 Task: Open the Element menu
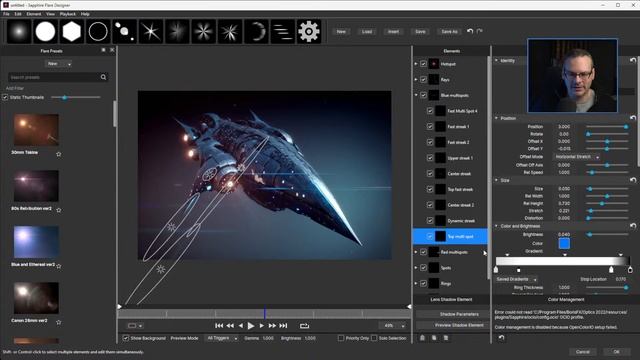pyautogui.click(x=34, y=14)
